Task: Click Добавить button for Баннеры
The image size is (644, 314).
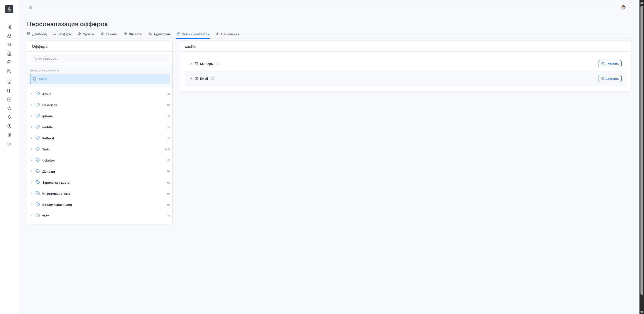Action: [x=610, y=64]
